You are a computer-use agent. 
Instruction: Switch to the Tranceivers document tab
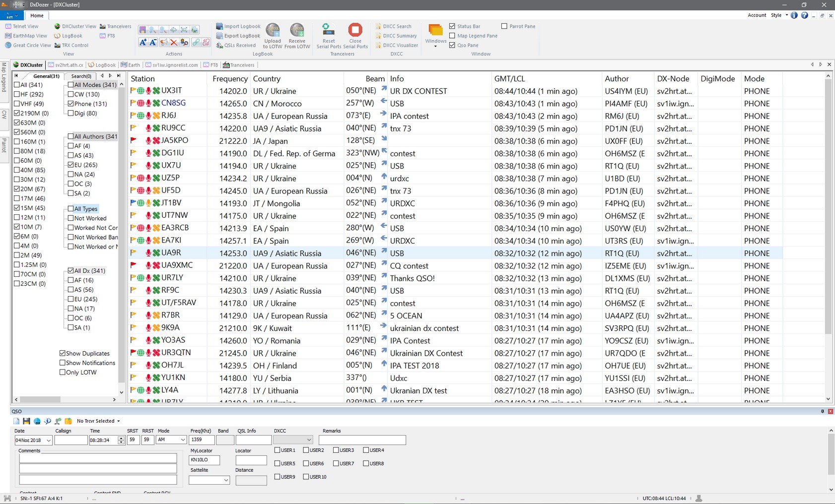pos(239,65)
